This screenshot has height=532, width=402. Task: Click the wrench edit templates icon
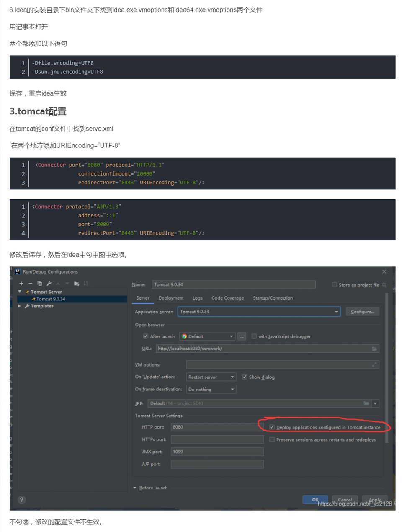click(49, 284)
